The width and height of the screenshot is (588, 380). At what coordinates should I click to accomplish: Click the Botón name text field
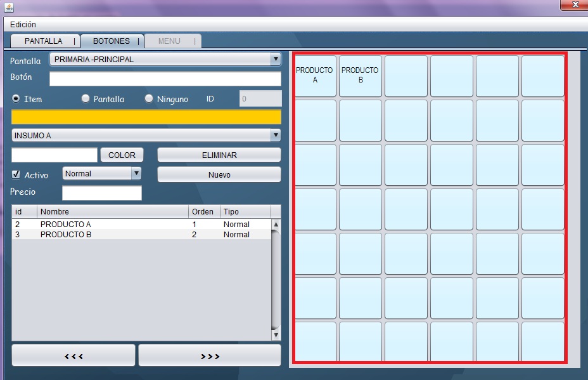tap(165, 79)
